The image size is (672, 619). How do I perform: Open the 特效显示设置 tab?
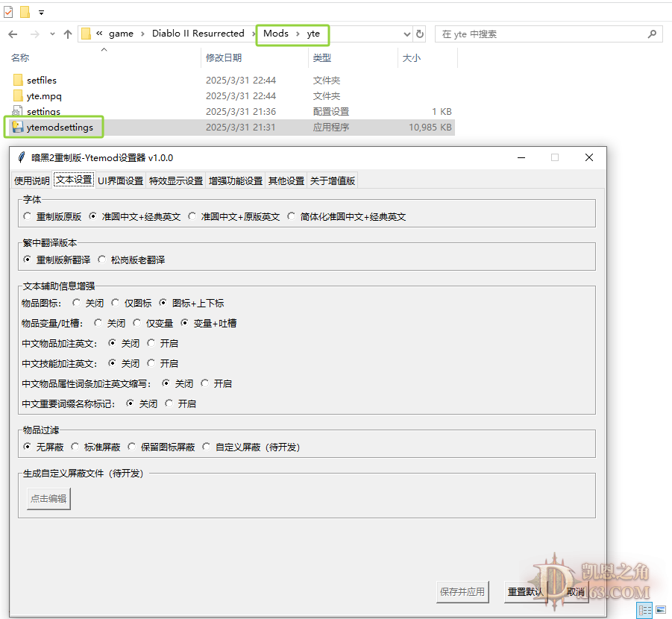click(176, 181)
